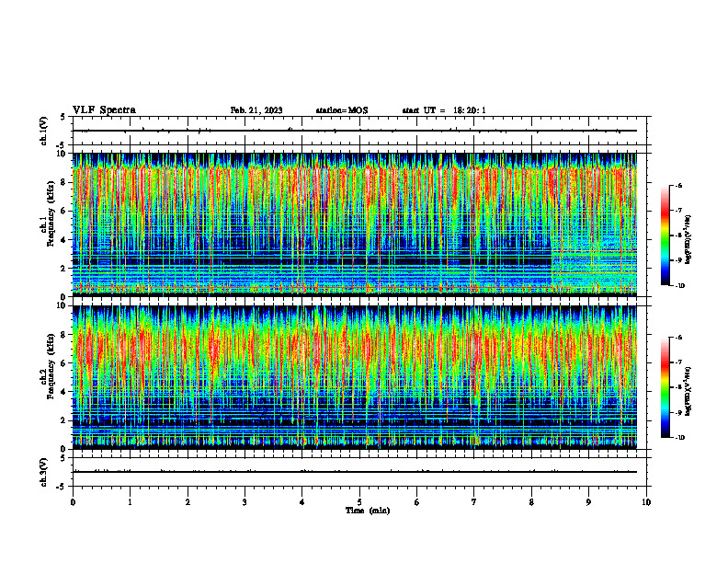Click the log(PSD) label beside ch.2 colorbar
The width and height of the screenshot is (728, 563).
pyautogui.click(x=688, y=391)
